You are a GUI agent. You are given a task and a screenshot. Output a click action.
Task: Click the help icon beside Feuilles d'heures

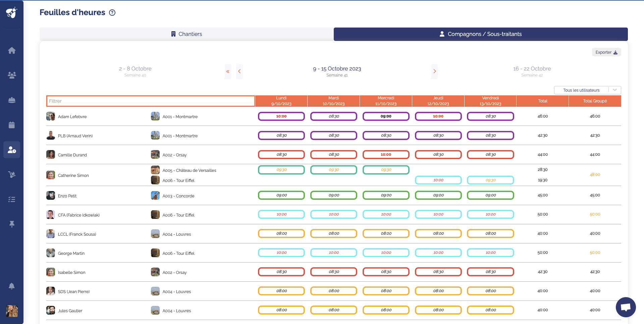tap(112, 13)
